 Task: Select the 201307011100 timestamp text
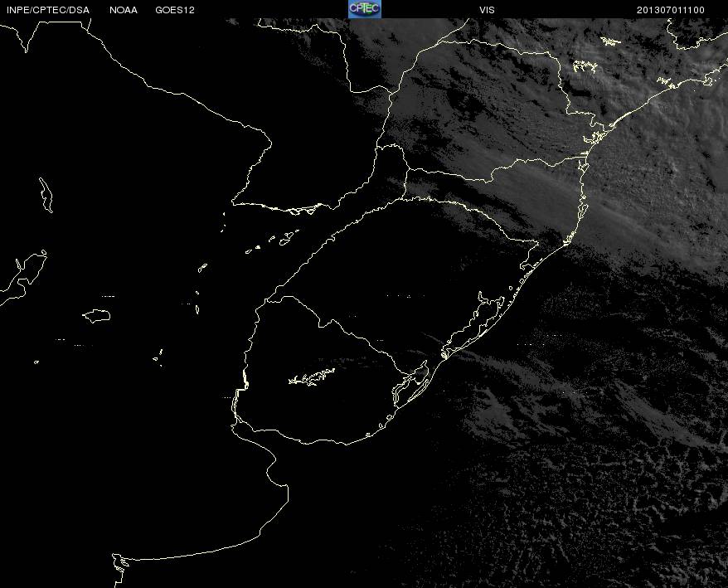(x=671, y=10)
